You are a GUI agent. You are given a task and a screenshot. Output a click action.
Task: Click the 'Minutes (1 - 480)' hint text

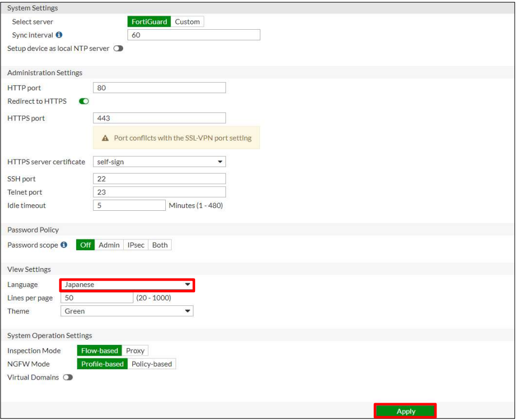coord(196,205)
